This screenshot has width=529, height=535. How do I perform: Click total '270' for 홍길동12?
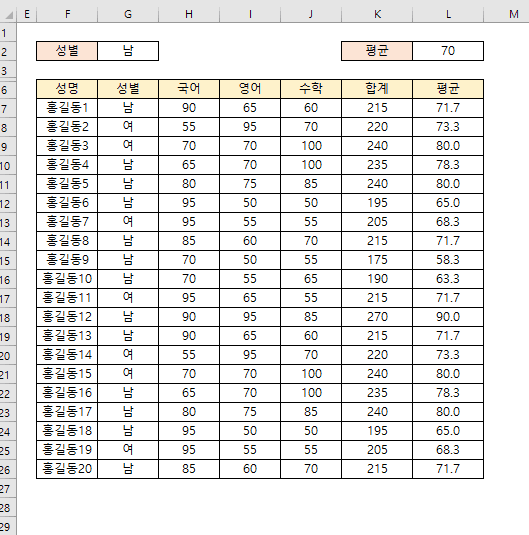point(377,317)
